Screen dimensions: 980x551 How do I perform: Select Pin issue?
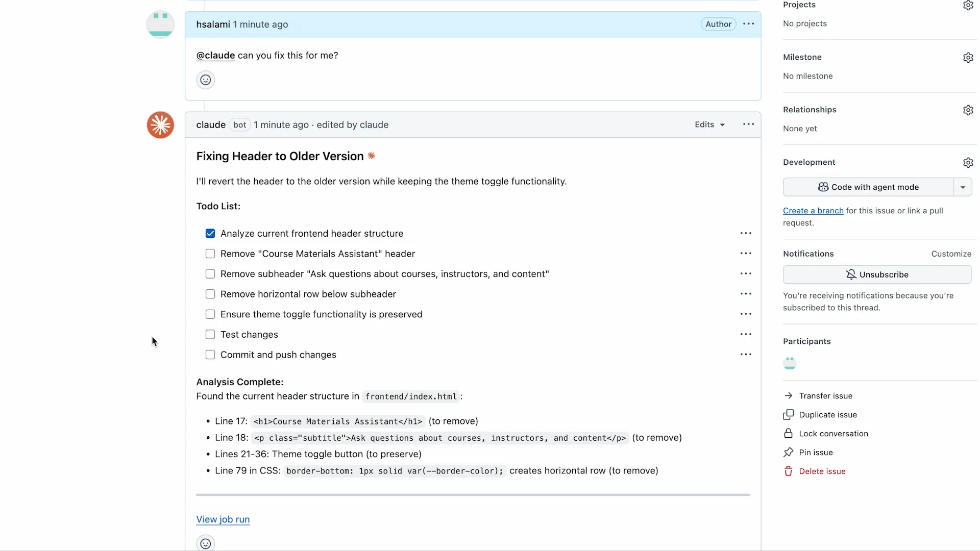point(816,453)
